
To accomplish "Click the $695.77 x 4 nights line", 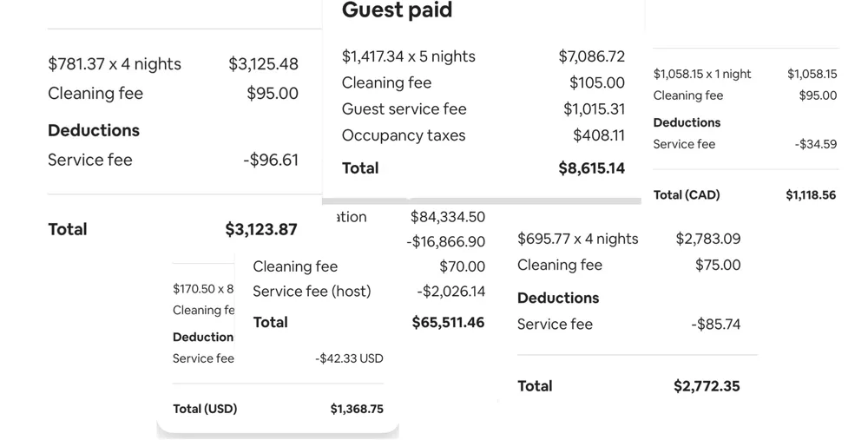I will [x=578, y=240].
